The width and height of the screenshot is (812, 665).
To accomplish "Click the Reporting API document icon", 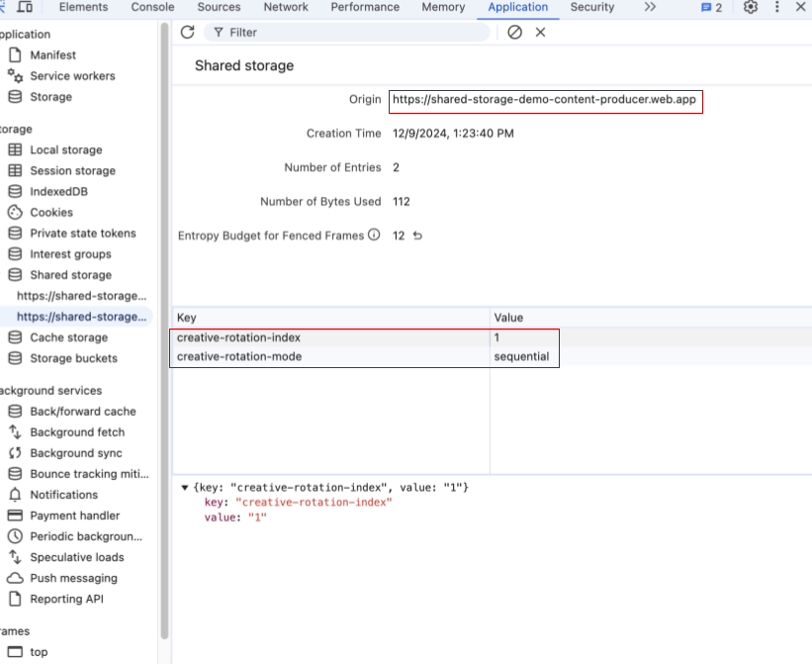I will [x=15, y=599].
